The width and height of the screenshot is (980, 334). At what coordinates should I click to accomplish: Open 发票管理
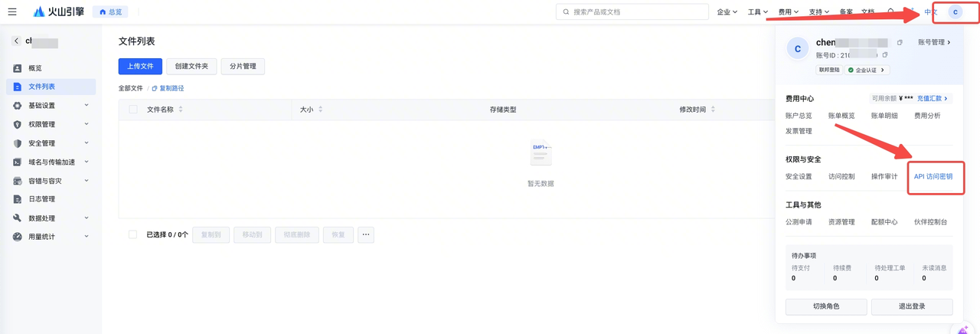click(x=799, y=131)
